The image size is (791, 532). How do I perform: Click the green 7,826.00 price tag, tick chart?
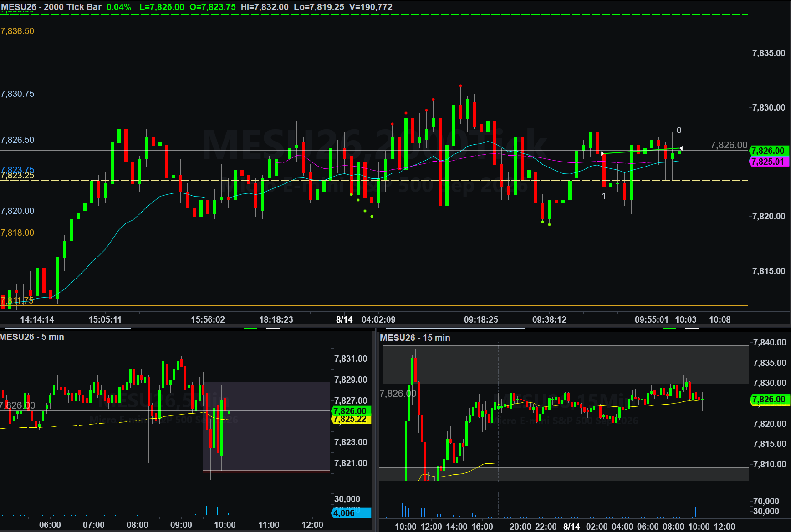coord(768,151)
